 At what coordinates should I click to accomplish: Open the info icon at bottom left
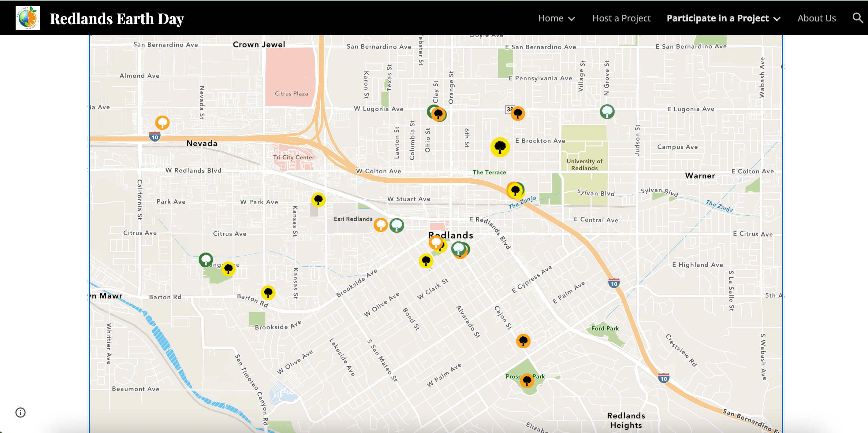(x=20, y=412)
